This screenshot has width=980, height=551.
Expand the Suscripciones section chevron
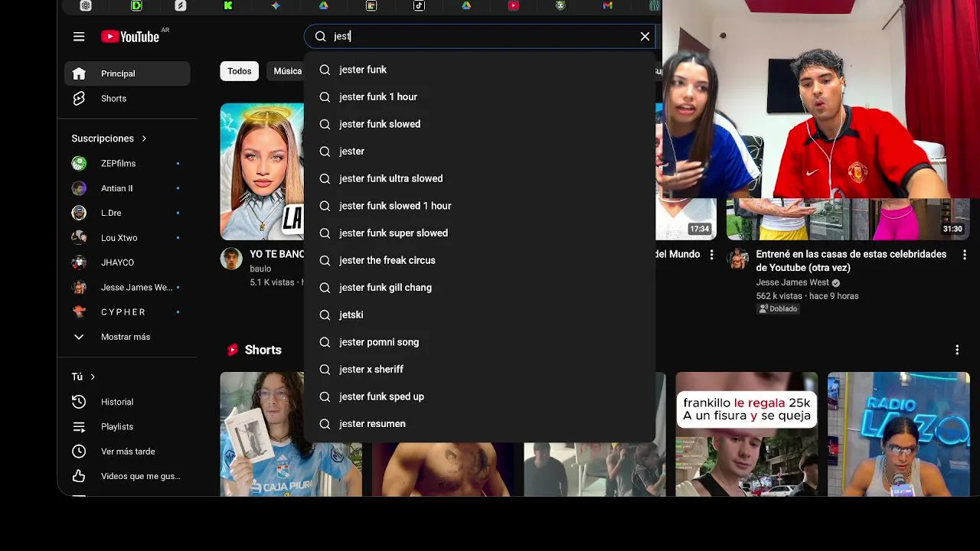coord(144,139)
